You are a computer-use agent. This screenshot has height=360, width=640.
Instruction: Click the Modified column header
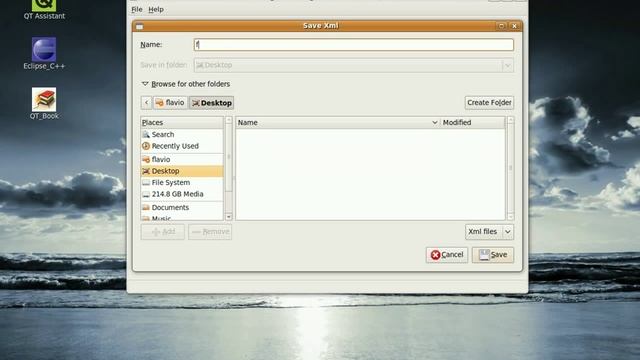tap(473, 122)
